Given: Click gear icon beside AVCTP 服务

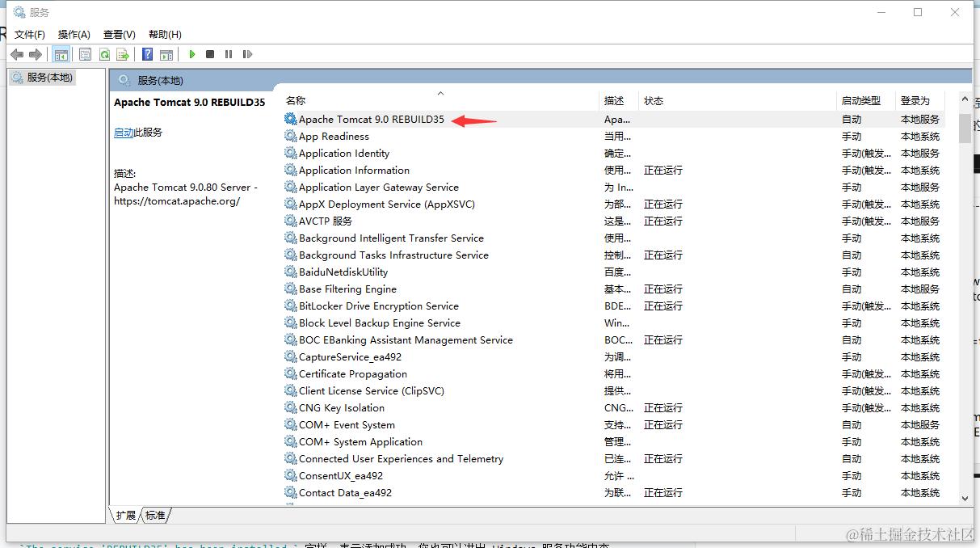Looking at the screenshot, I should (x=291, y=221).
